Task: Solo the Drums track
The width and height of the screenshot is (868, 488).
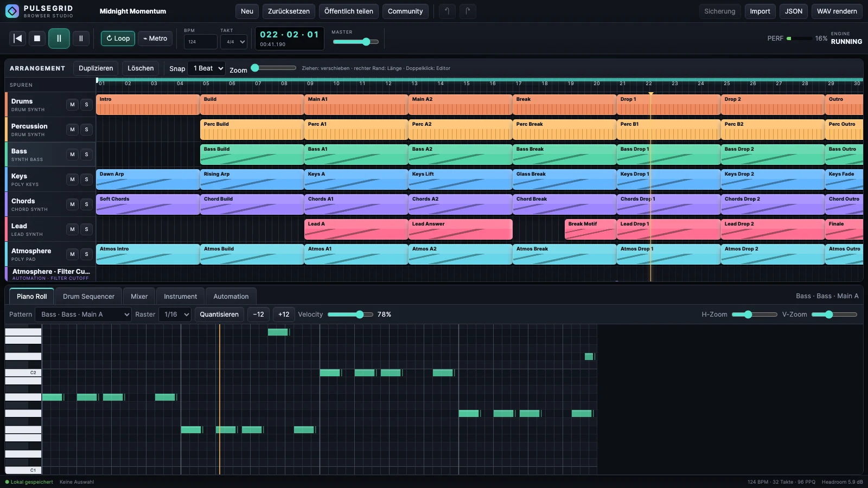Action: tap(86, 105)
